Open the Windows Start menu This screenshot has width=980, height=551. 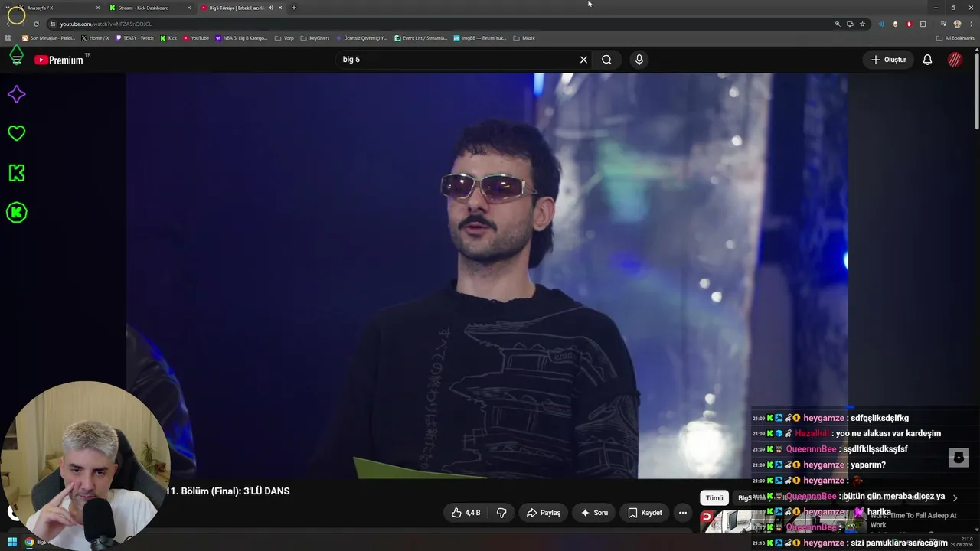[x=12, y=543]
